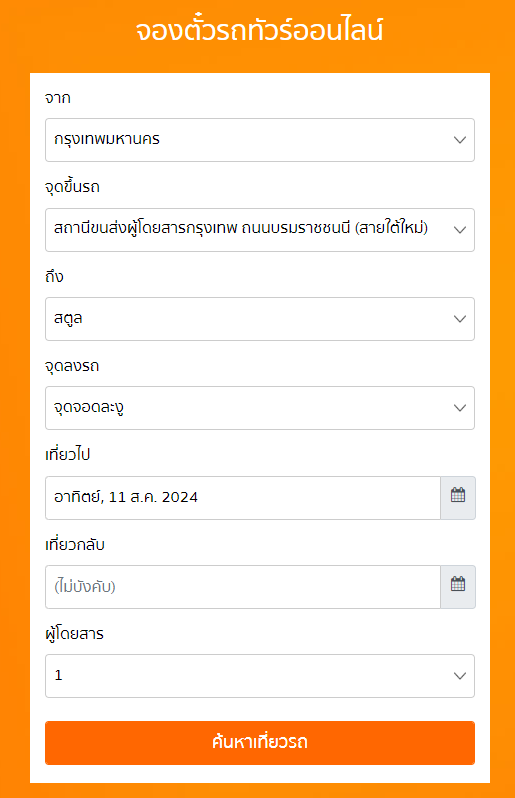This screenshot has width=515, height=798.
Task: Select the departure date field อาทิตย์, 11 ส.ค. 2024
Action: [x=243, y=498]
